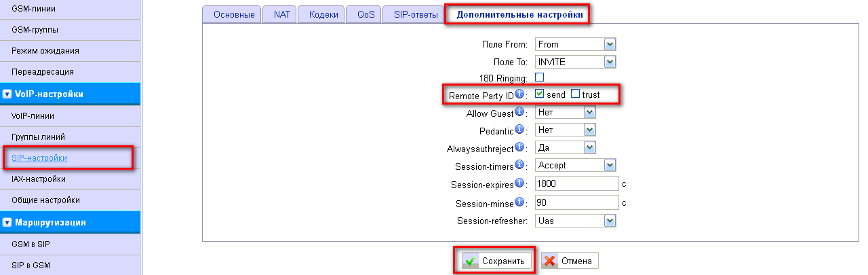Viewport: 868px width, 275px height.
Task: Click info icon next to Remote Party ID
Action: (x=519, y=94)
